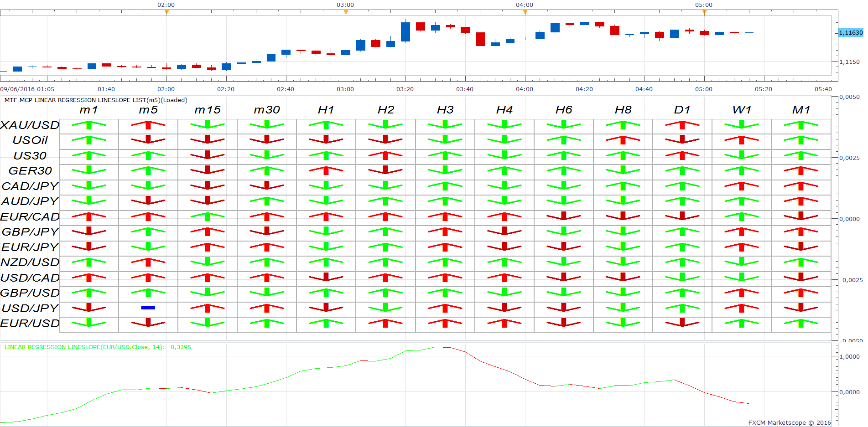Click the CAD/JPY m30 dark red arrow
Screen dimensions: 868x427
(x=267, y=185)
